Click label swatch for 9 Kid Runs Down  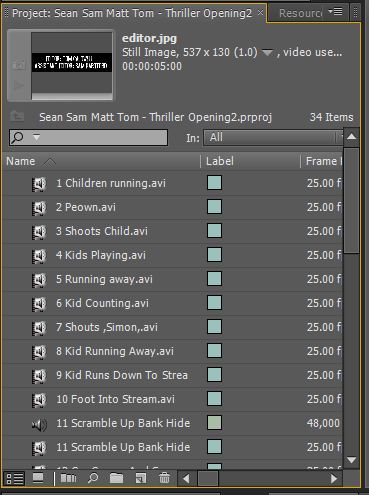(214, 375)
